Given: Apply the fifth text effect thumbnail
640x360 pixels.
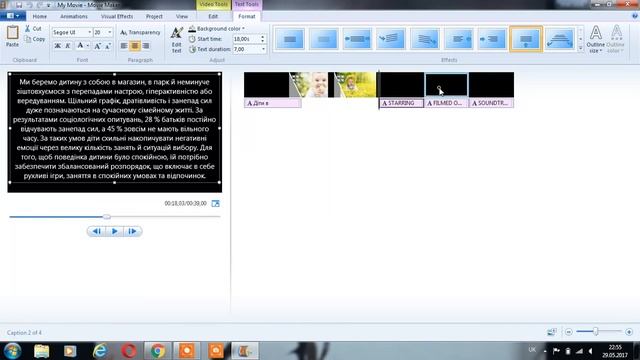Looking at the screenshot, I should point(424,39).
